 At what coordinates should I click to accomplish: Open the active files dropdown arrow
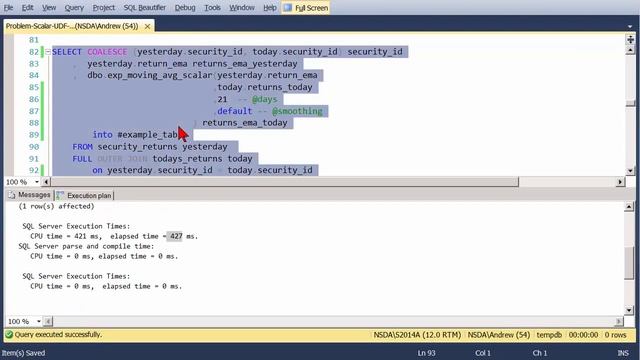click(630, 26)
